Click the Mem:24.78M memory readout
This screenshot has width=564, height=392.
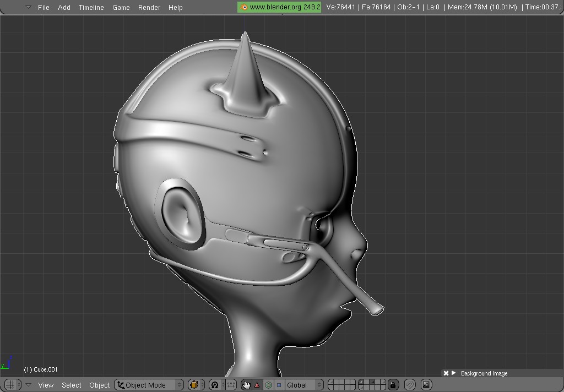coord(482,7)
